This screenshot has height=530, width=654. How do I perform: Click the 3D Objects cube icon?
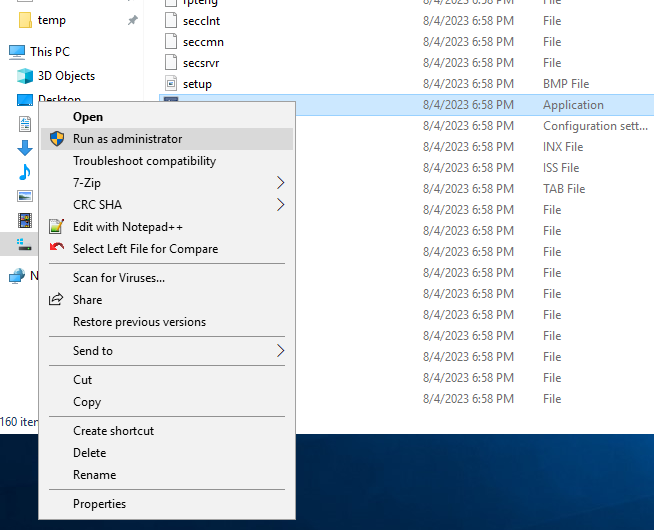(25, 76)
